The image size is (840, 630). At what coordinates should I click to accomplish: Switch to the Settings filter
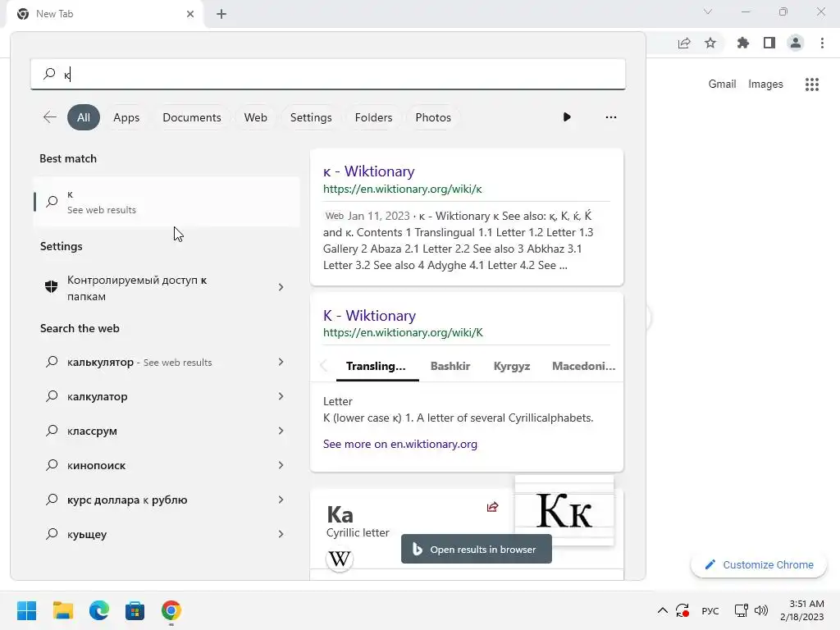pyautogui.click(x=311, y=117)
